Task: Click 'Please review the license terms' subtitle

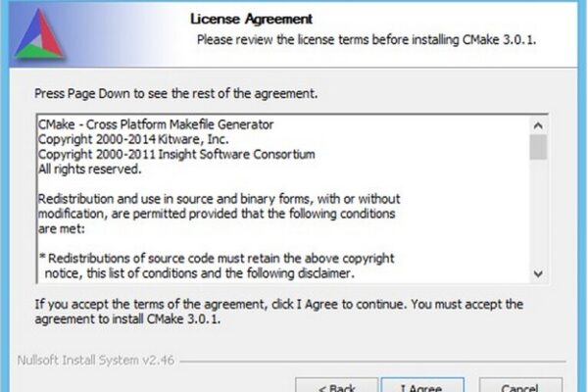Action: [x=367, y=40]
